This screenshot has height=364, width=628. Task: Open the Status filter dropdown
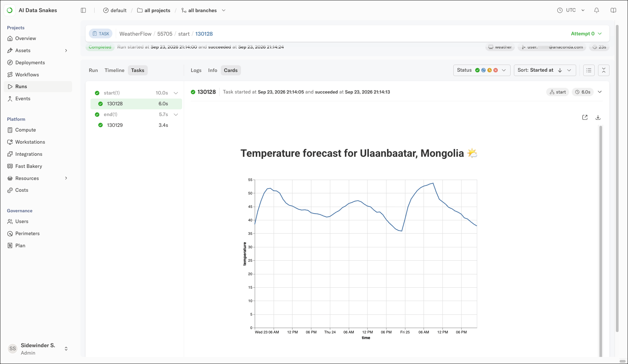coord(482,70)
